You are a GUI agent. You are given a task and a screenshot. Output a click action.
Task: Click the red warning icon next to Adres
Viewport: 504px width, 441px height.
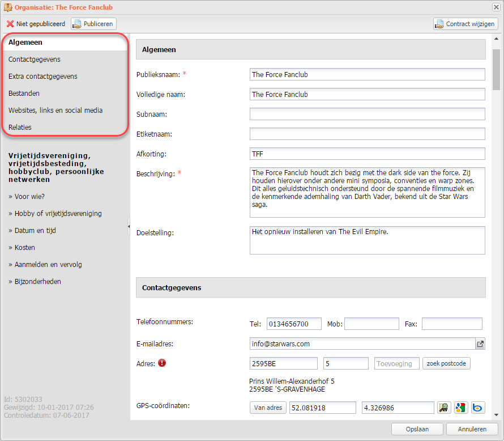click(162, 363)
